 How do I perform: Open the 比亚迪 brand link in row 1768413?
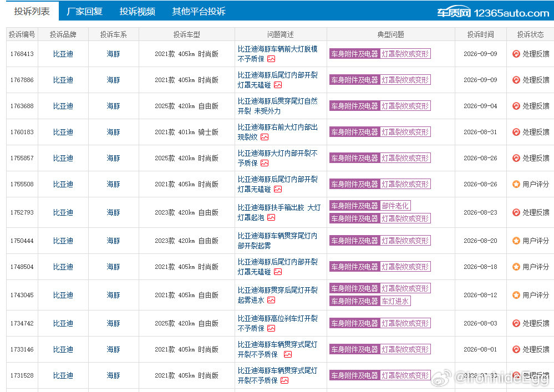pos(63,54)
